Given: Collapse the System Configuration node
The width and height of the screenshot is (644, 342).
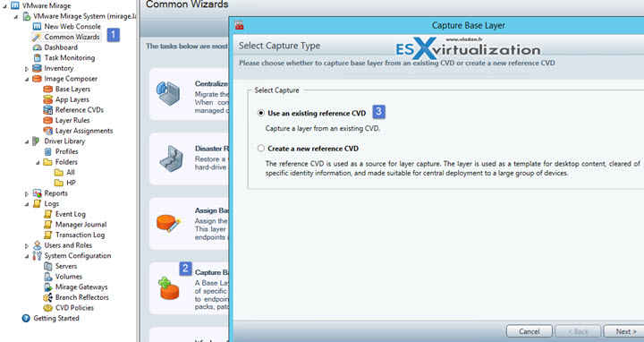Looking at the screenshot, I should tap(27, 256).
